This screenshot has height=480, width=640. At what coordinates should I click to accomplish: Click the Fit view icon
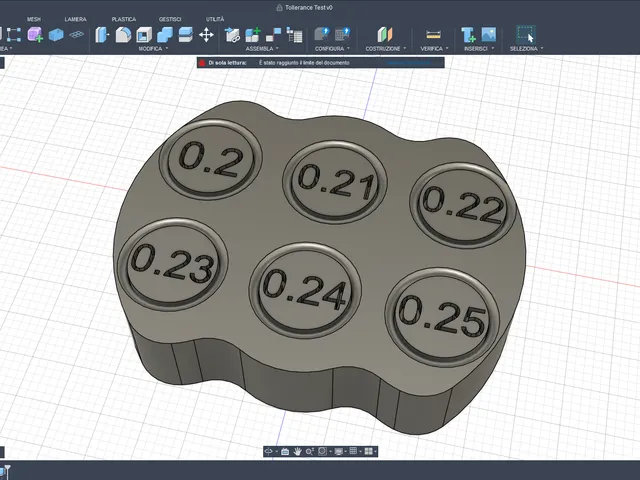click(x=322, y=451)
